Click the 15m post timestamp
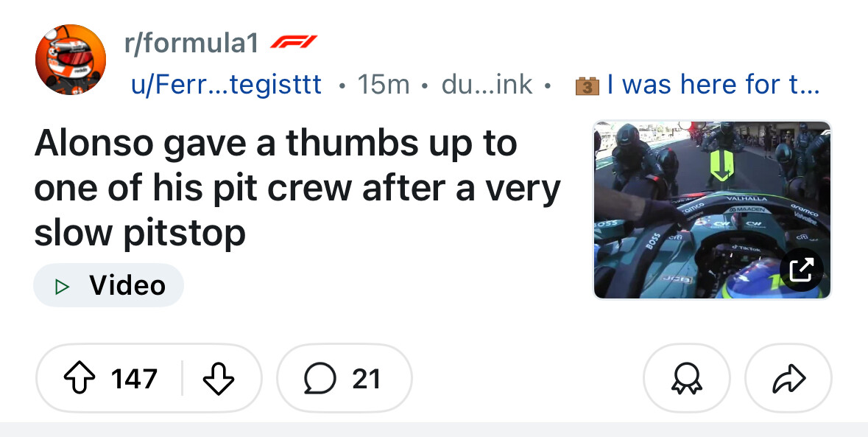This screenshot has width=868, height=437. (x=383, y=85)
